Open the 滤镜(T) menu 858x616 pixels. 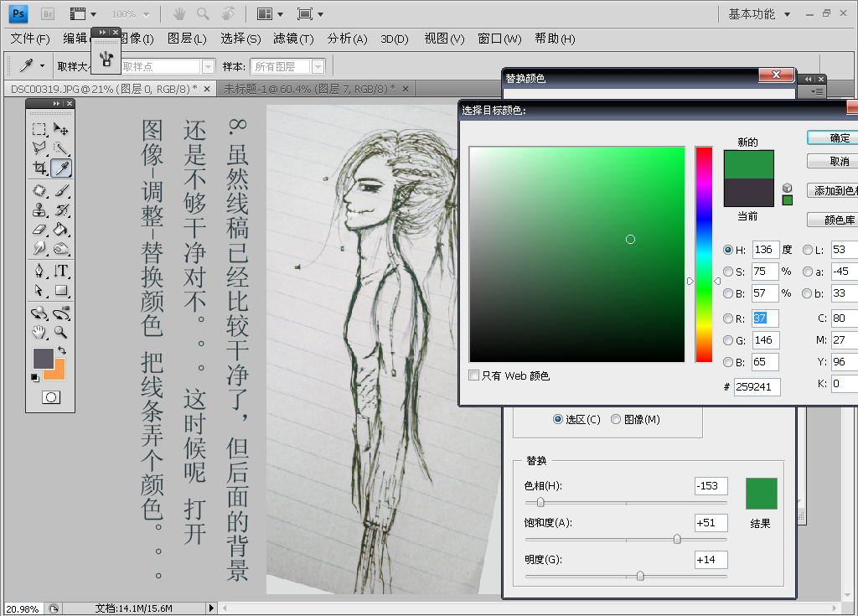coord(293,39)
